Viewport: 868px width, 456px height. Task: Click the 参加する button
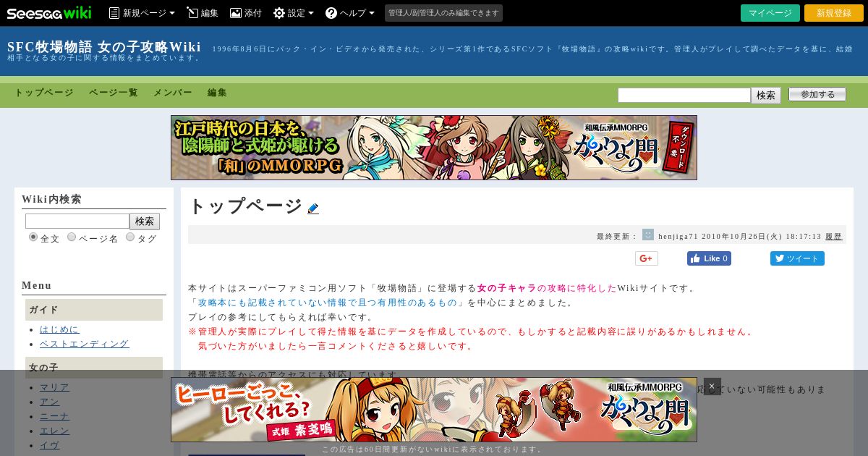817,94
